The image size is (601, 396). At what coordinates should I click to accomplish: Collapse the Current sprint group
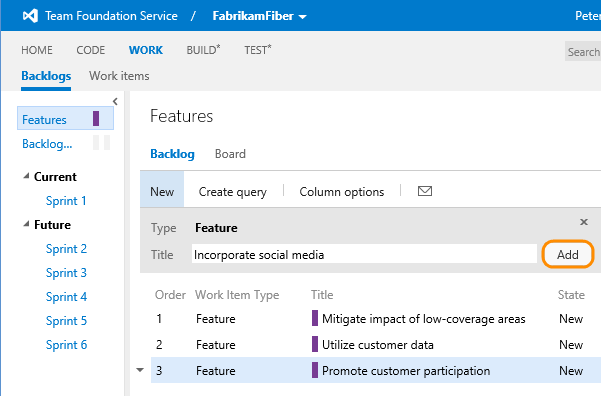coord(26,176)
